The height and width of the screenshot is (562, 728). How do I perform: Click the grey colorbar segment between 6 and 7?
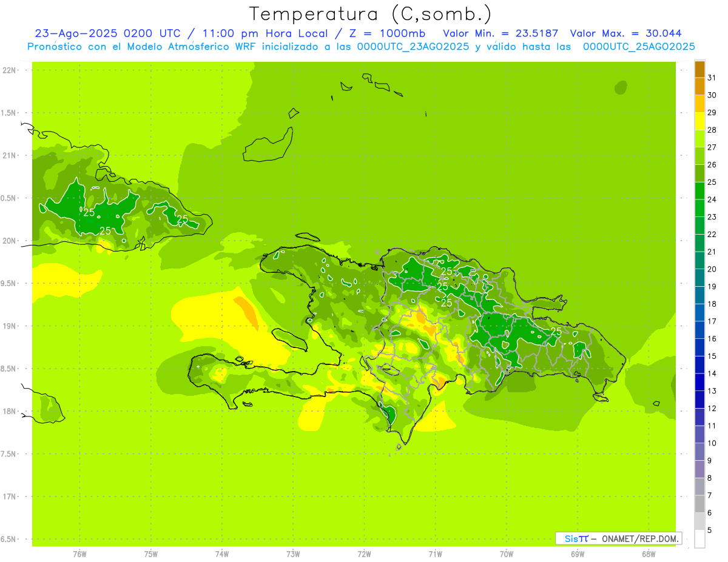tap(699, 504)
